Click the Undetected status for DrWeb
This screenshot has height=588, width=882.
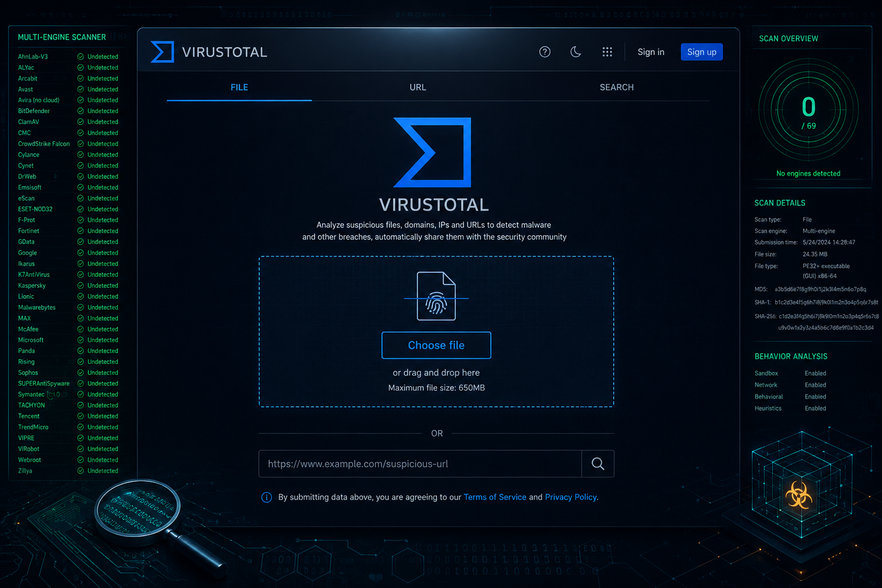pos(103,177)
